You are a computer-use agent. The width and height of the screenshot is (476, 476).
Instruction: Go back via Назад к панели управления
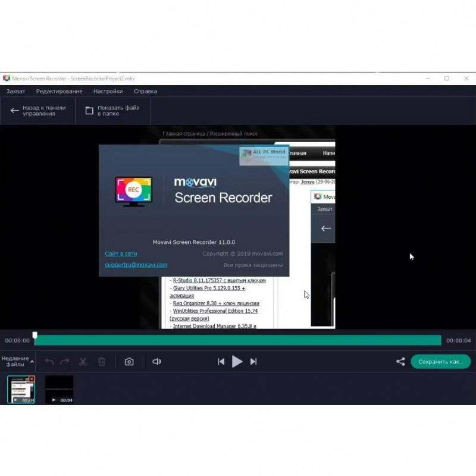click(38, 111)
